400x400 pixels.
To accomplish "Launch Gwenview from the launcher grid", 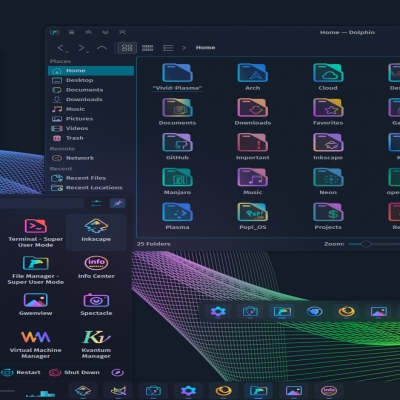I will 36,304.
